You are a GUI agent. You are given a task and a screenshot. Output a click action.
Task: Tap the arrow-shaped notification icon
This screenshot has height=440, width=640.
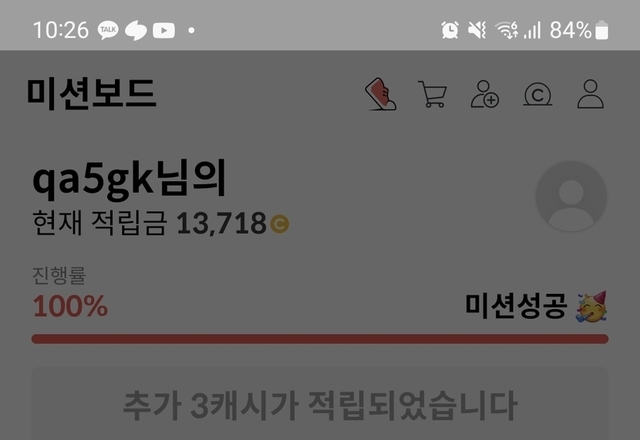136,30
